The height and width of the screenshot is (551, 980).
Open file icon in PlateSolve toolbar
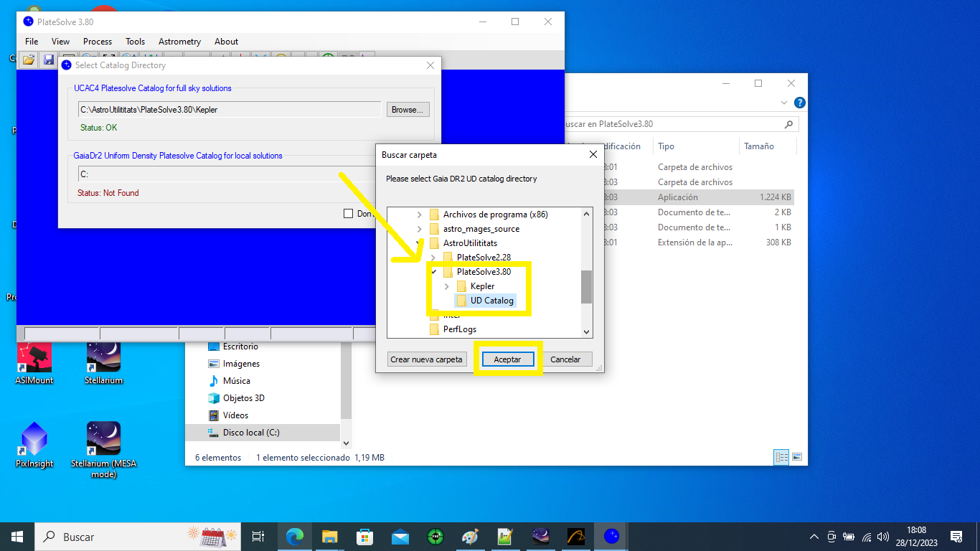coord(29,60)
